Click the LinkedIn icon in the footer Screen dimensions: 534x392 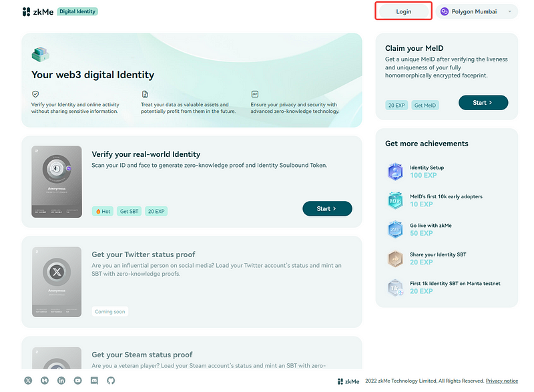[61, 380]
